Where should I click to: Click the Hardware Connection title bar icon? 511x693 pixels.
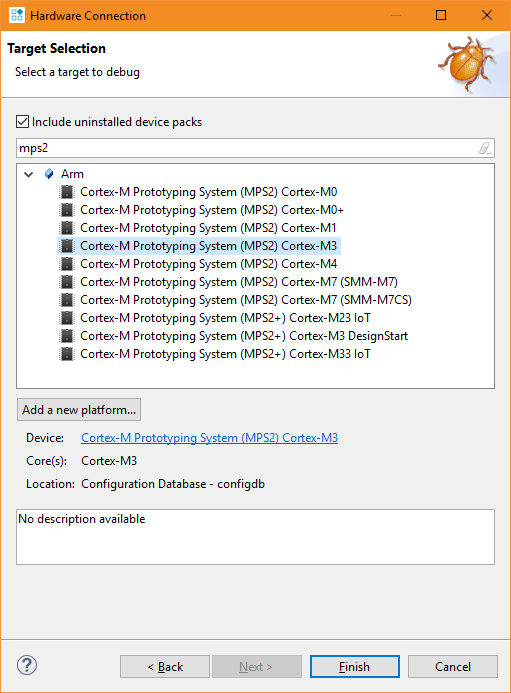pyautogui.click(x=16, y=15)
